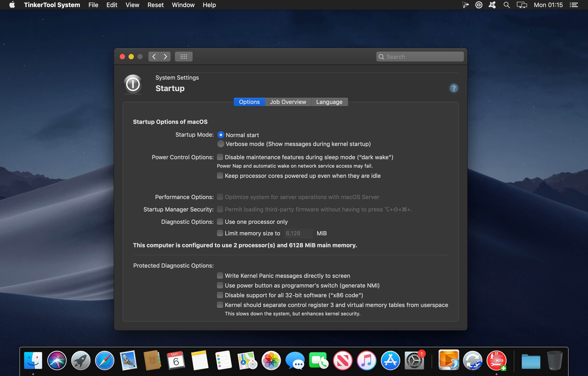588x376 pixels.
Task: Click the menu bar clock Mon 01:15
Action: coord(548,5)
